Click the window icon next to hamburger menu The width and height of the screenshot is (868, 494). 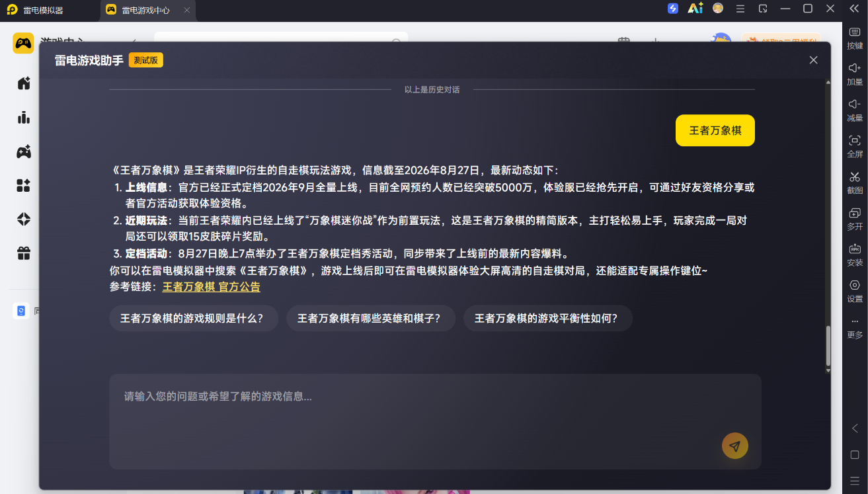[x=763, y=9]
